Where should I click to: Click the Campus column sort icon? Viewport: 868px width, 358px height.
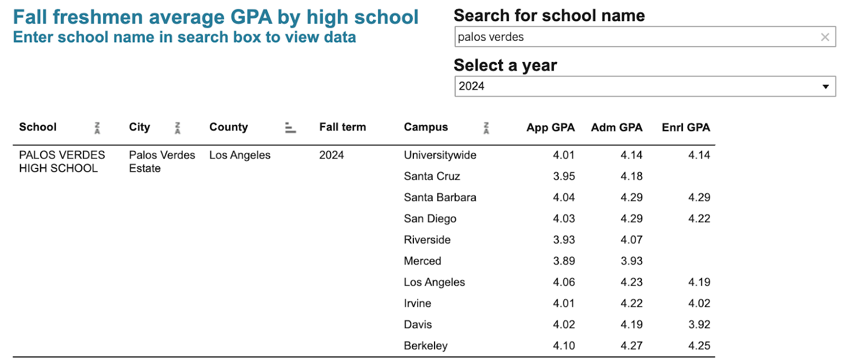486,128
